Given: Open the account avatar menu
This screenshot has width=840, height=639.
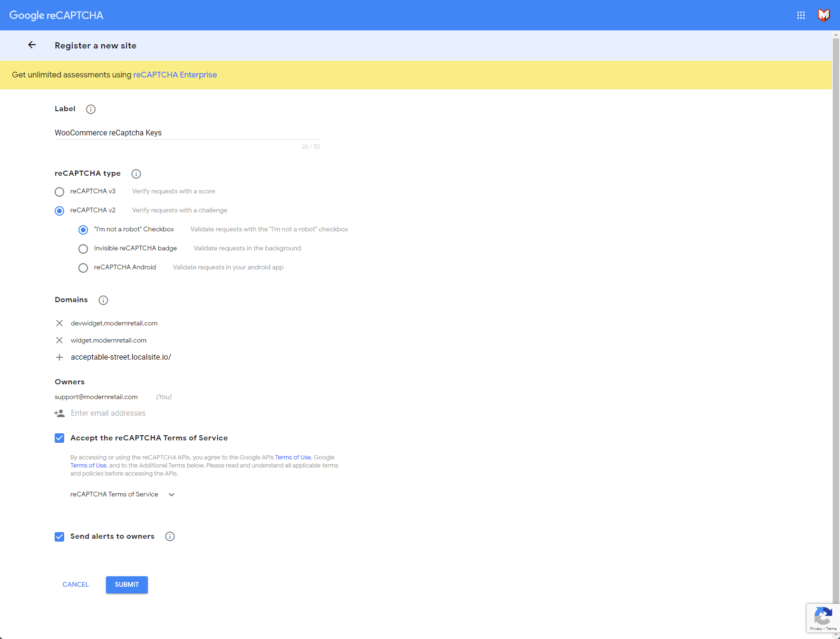Looking at the screenshot, I should click(823, 15).
